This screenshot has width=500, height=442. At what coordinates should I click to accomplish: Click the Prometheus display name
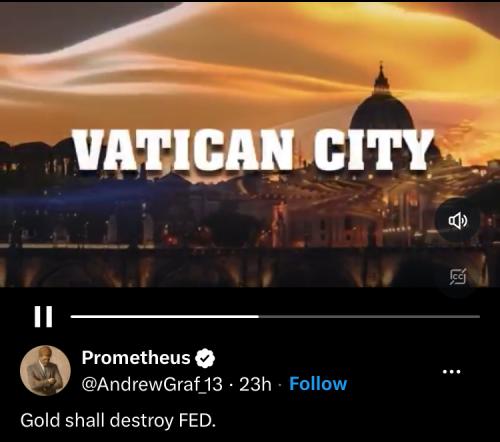(x=136, y=358)
